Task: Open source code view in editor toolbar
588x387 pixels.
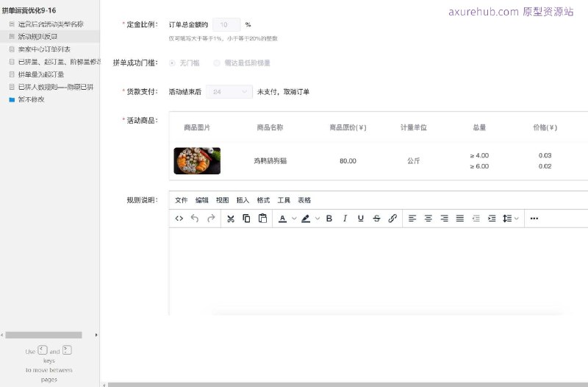Action: point(179,219)
